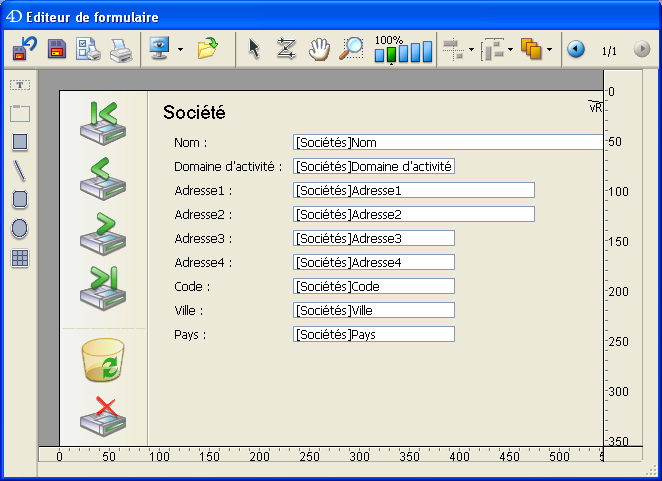Viewport: 662px width, 481px height.
Task: Select the line drawing tool
Action: (20, 171)
